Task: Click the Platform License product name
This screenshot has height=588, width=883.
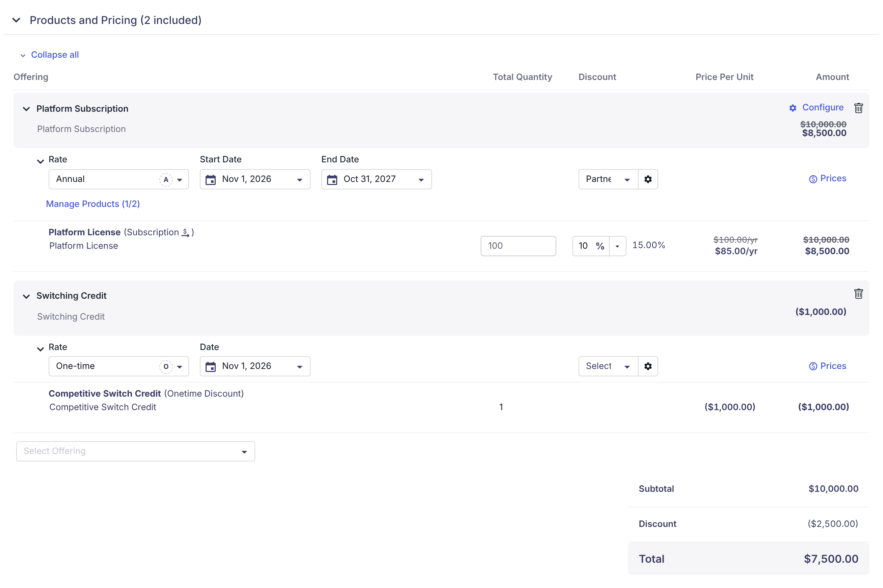Action: (x=84, y=233)
